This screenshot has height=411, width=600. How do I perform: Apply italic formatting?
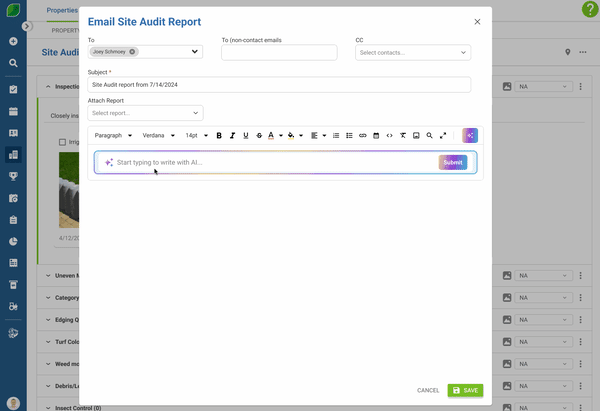232,135
